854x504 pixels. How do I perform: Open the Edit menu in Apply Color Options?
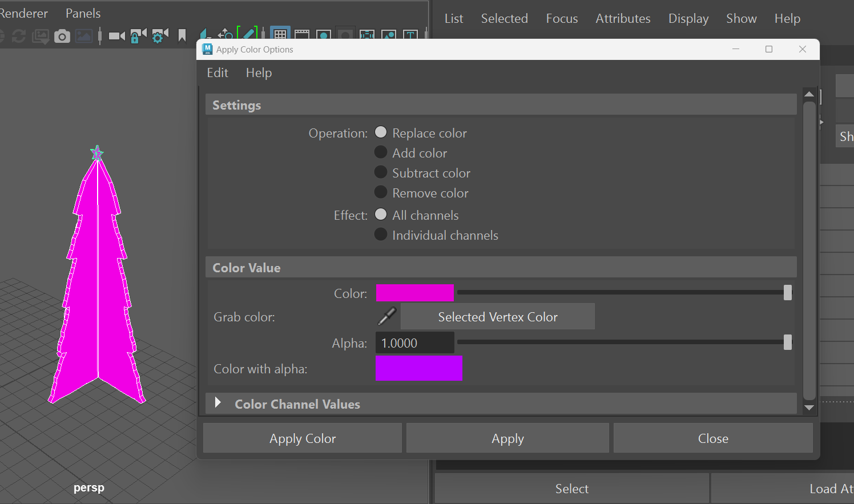coord(217,72)
